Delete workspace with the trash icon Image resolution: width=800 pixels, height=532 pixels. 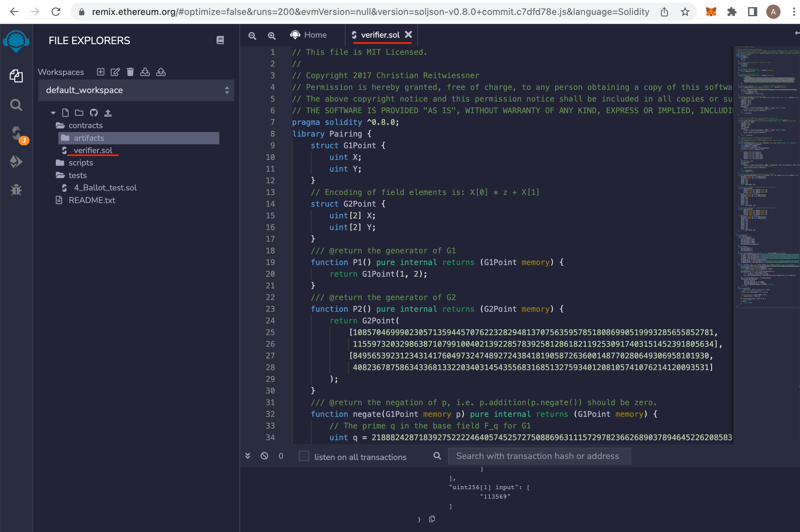point(130,72)
